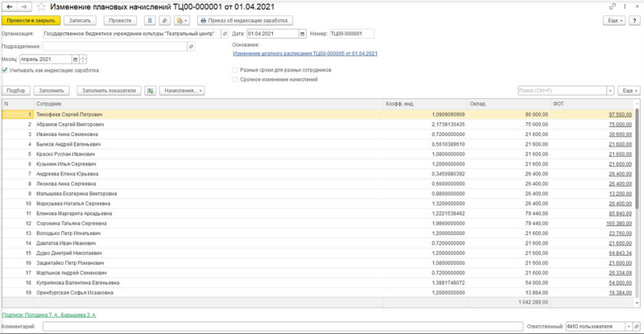Click the month stepper arrows next to Апрель 2021
Viewport: 644px width, 334px height.
coord(84,59)
